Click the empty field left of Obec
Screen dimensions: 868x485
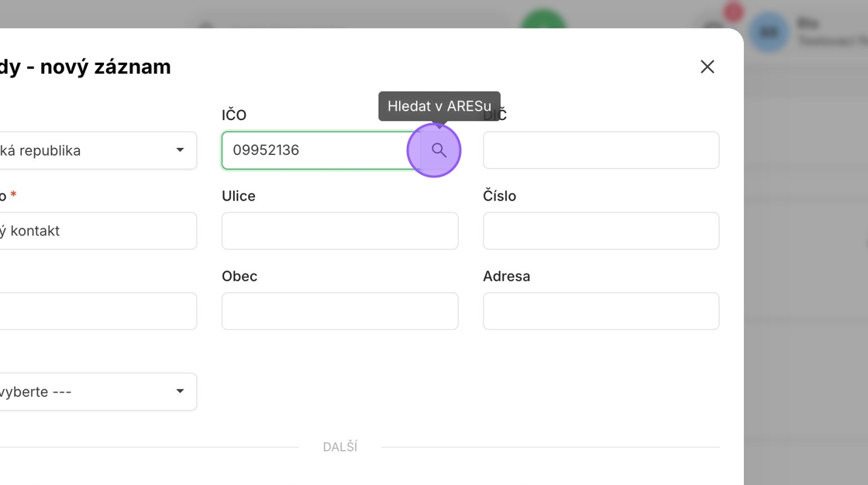[x=98, y=311]
